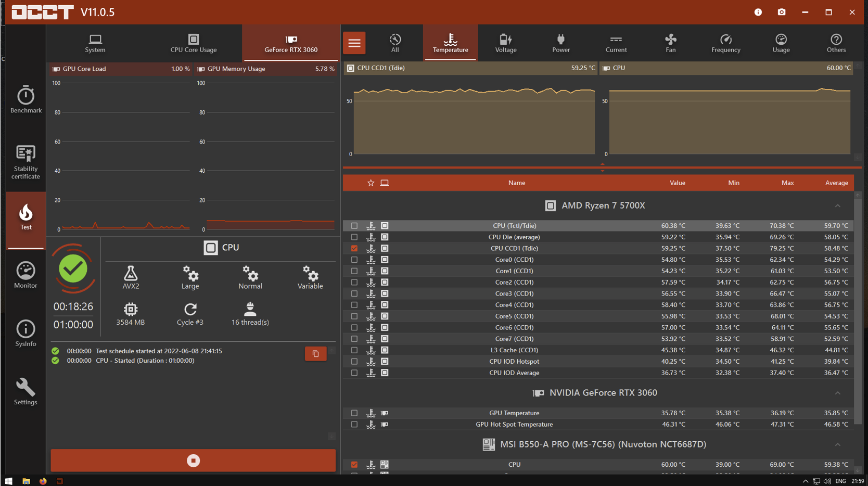The width and height of the screenshot is (868, 486).
Task: Click the graph panel splitter handle
Action: [x=602, y=167]
